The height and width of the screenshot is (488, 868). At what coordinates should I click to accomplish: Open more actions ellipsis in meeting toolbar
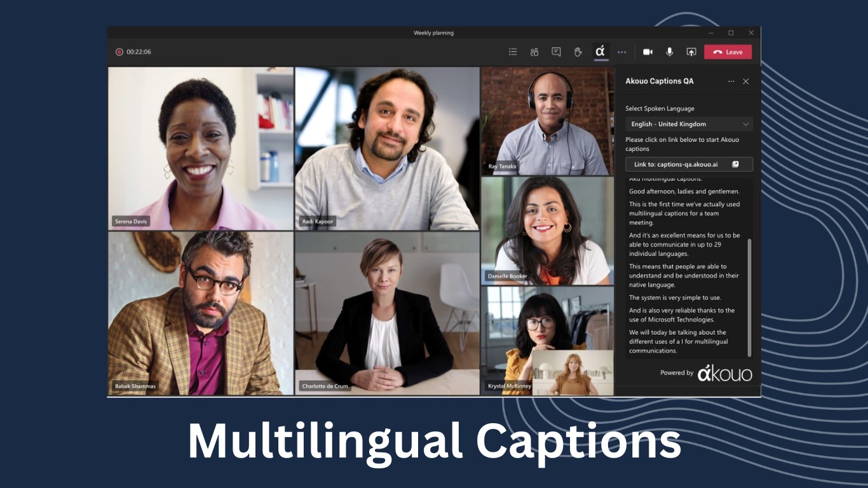tap(622, 52)
